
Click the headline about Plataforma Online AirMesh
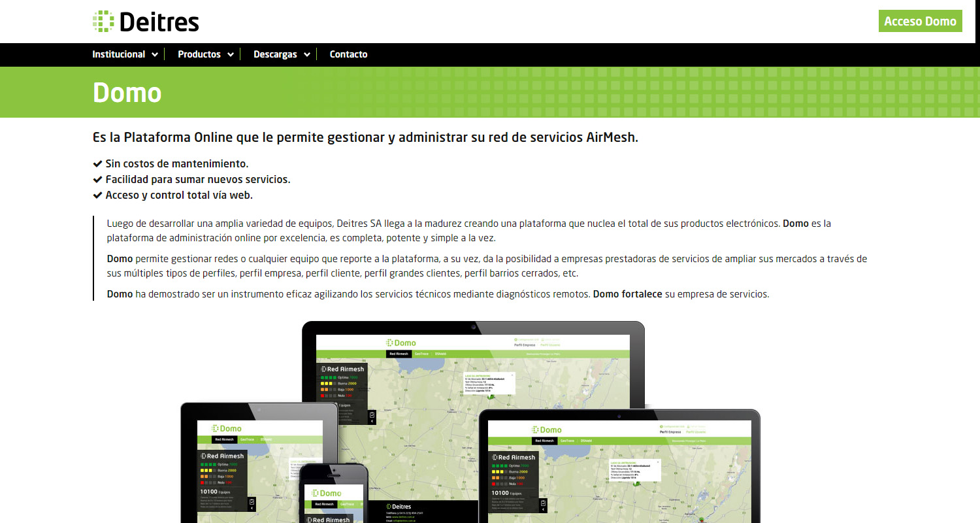(365, 138)
